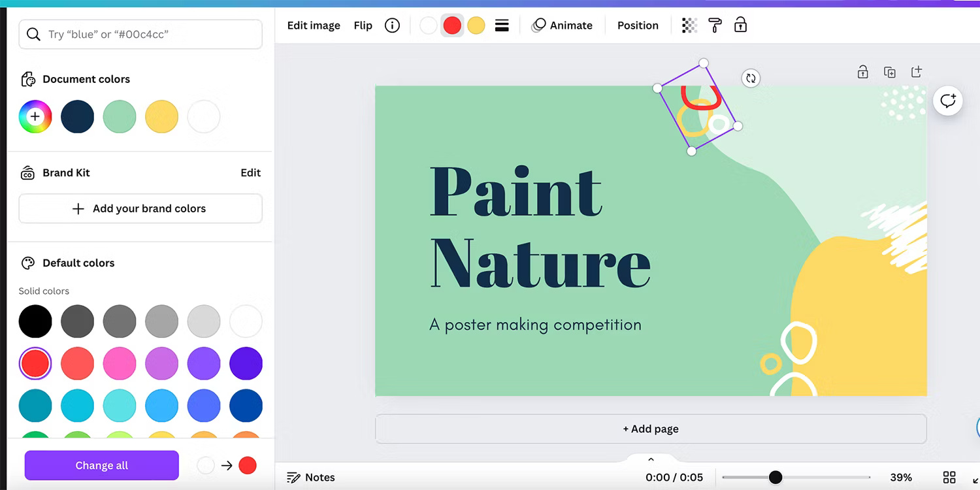Select the teal solid color swatch
980x490 pixels.
pyautogui.click(x=35, y=406)
